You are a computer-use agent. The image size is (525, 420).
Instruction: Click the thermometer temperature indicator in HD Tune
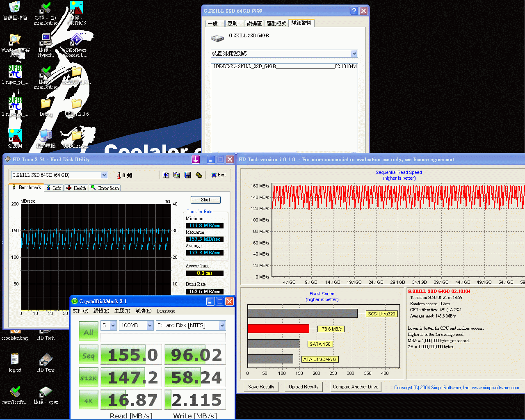point(119,176)
